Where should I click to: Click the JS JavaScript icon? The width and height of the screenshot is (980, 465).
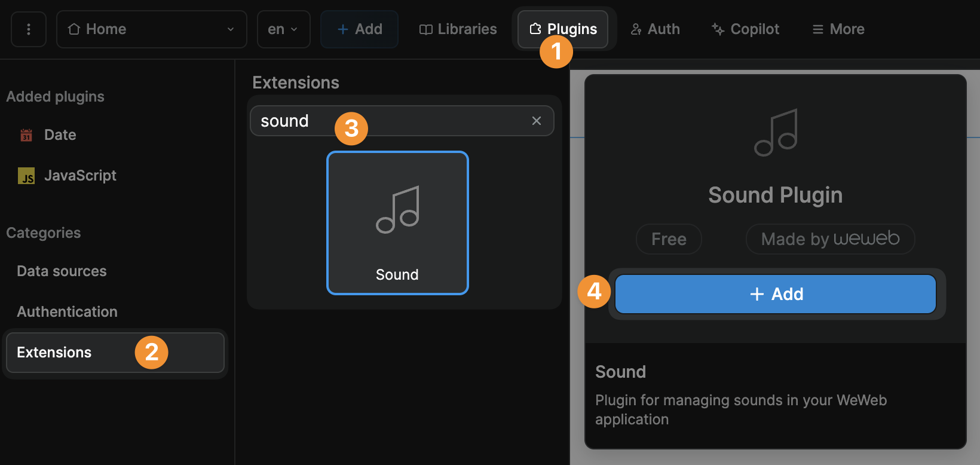tap(26, 176)
